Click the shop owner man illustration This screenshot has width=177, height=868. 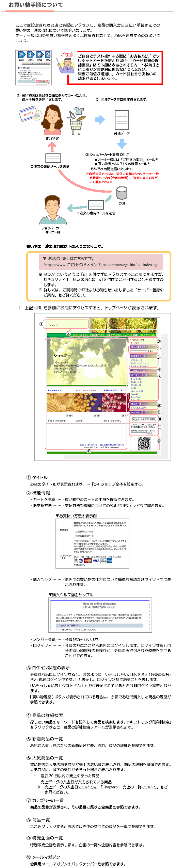coord(53,209)
